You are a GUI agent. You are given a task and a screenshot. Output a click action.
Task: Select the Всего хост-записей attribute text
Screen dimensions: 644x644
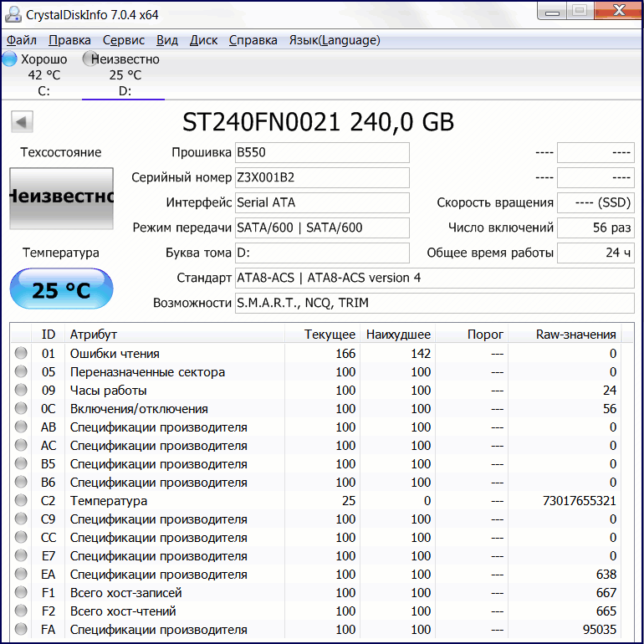[x=125, y=593]
